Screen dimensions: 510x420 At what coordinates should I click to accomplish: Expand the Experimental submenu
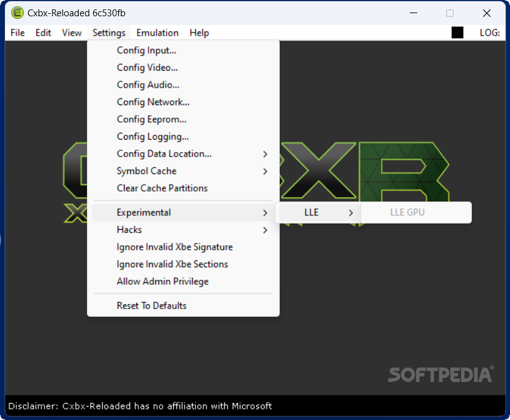(183, 213)
